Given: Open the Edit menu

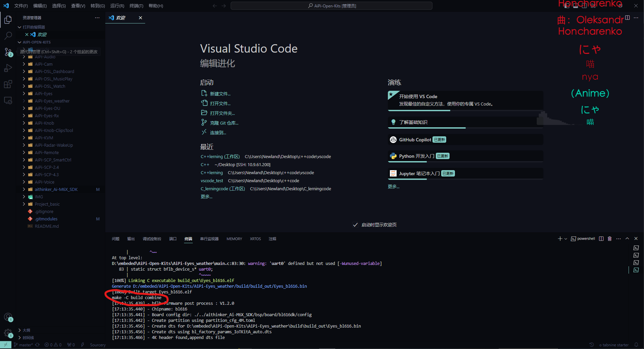Looking at the screenshot, I should [x=40, y=6].
